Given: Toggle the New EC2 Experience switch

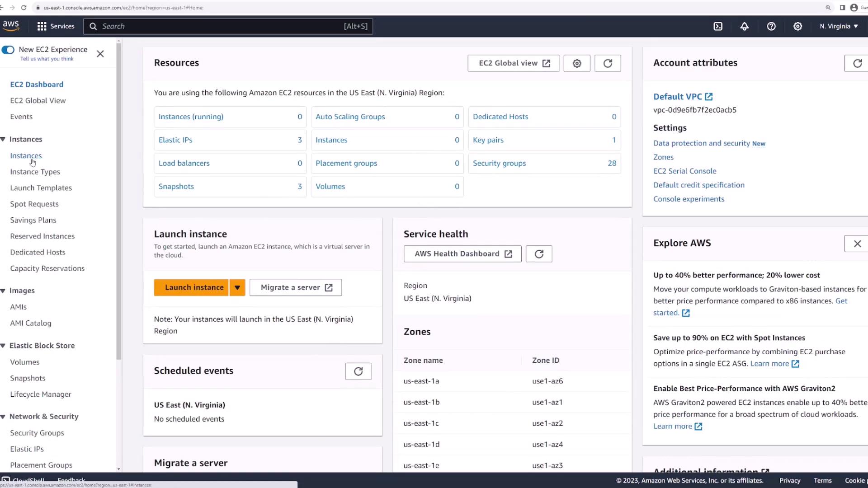Looking at the screenshot, I should click(8, 50).
